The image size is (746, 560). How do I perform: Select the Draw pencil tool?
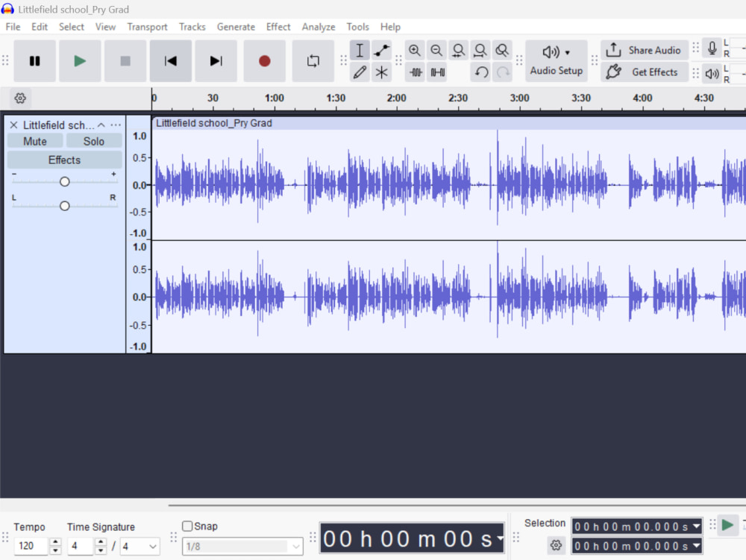coord(360,72)
